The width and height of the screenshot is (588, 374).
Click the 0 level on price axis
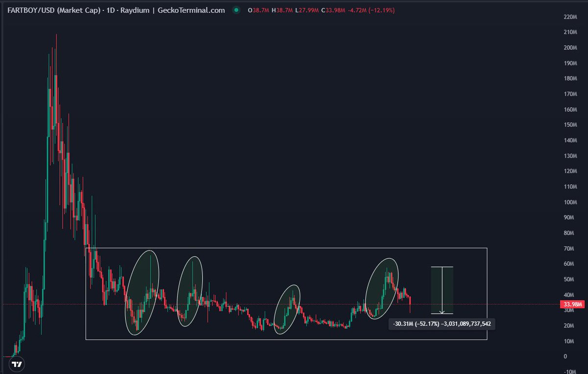[565, 356]
